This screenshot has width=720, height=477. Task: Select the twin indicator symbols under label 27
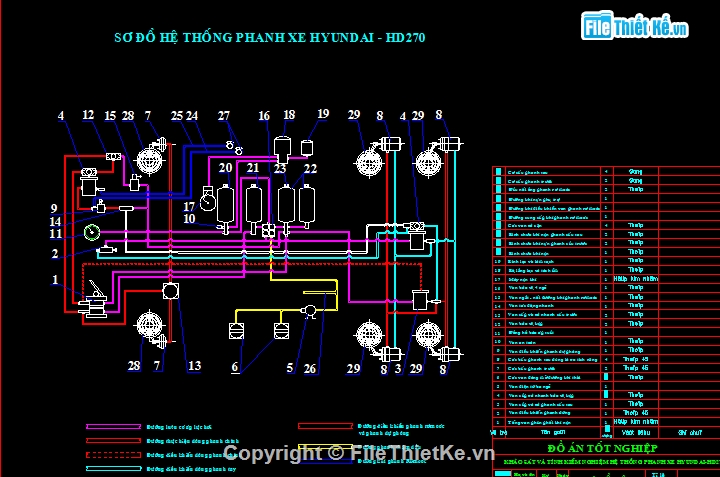point(234,148)
